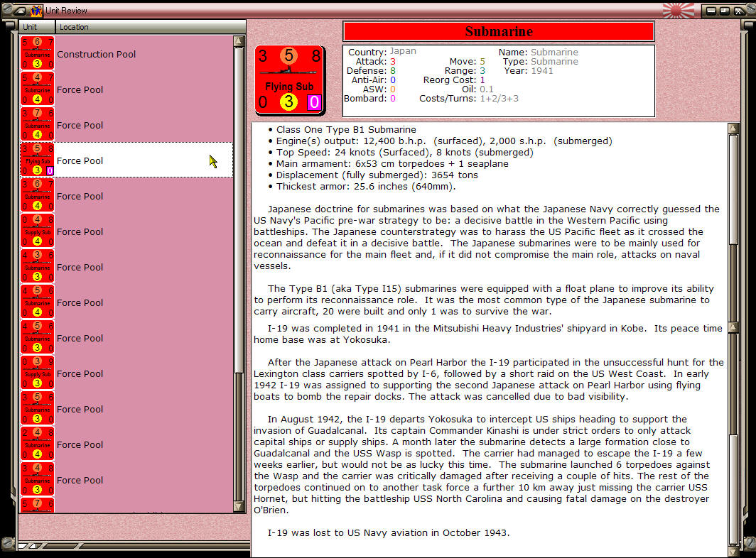The width and height of the screenshot is (756, 558).
Task: Select the 3-5-6 Submarine counter
Action: pos(37,408)
